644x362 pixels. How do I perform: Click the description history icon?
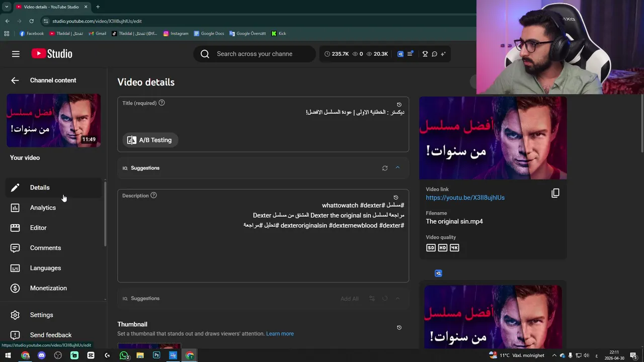click(395, 198)
